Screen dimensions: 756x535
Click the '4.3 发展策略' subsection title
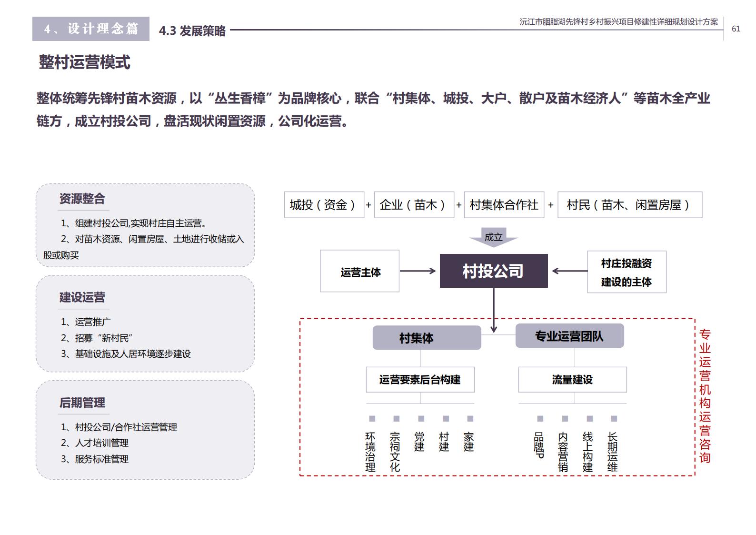click(192, 31)
